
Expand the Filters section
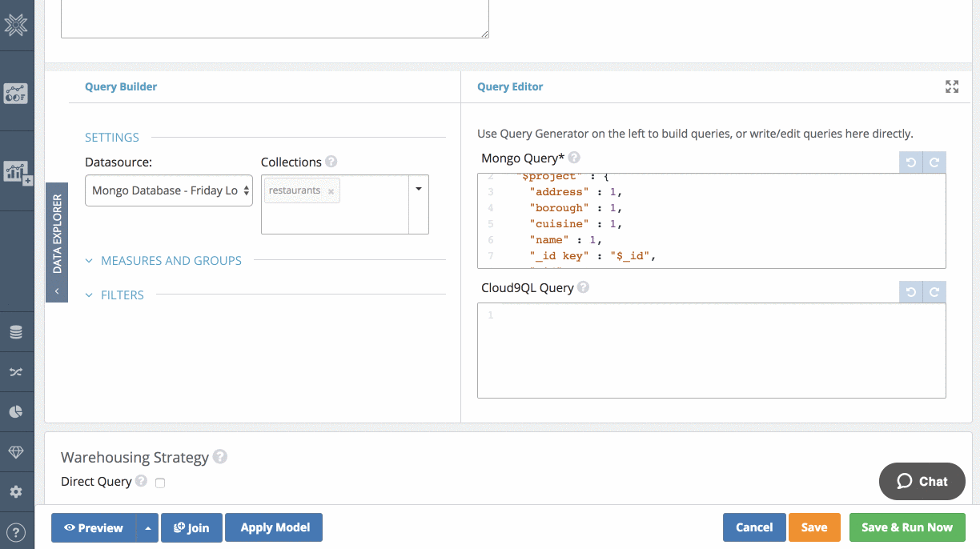114,295
